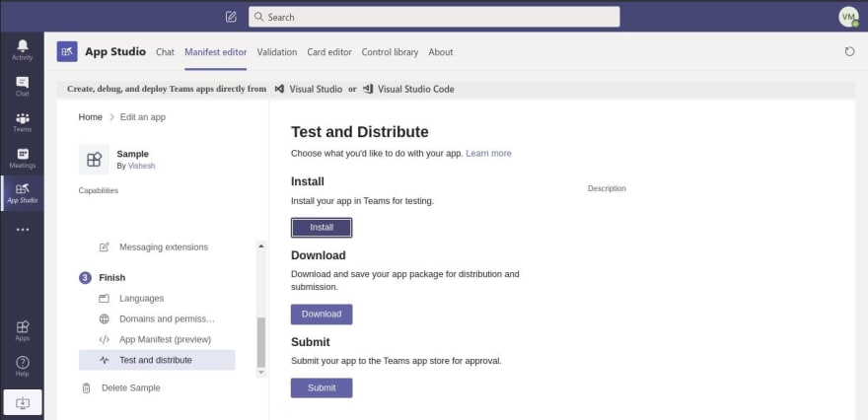The height and width of the screenshot is (420, 868).
Task: Open Meetings calendar icon
Action: pyautogui.click(x=22, y=158)
